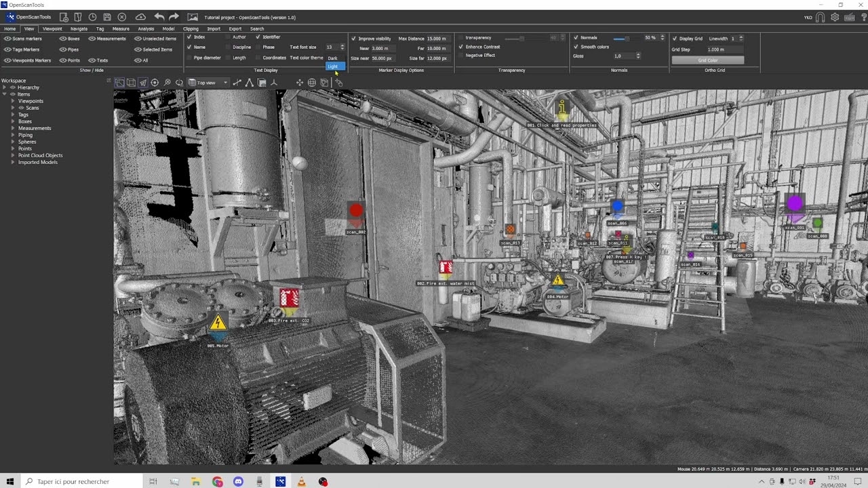Click the rotate arrows icon in viewport toolbar
Viewport: 868px width, 488px height.
[x=179, y=83]
